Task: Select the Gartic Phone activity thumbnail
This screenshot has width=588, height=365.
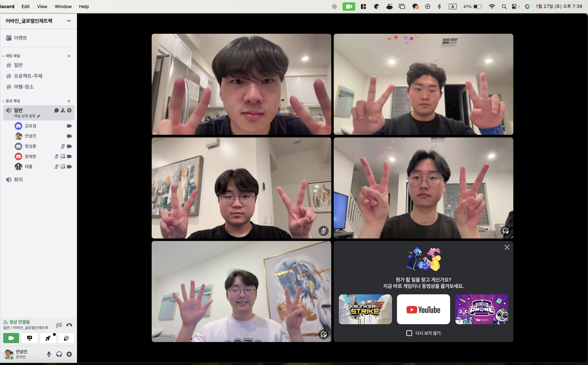Action: pyautogui.click(x=481, y=309)
